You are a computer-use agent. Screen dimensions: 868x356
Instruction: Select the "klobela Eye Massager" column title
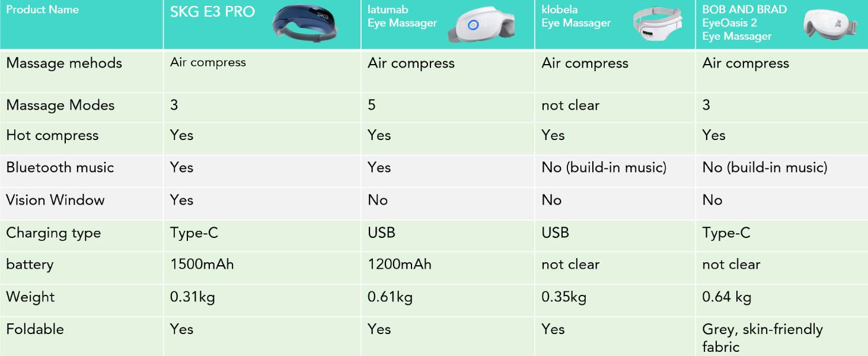point(576,17)
